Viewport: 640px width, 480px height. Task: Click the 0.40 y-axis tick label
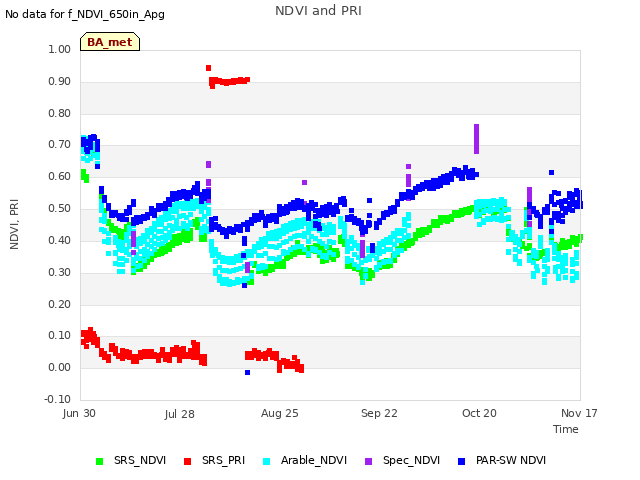tap(60, 240)
